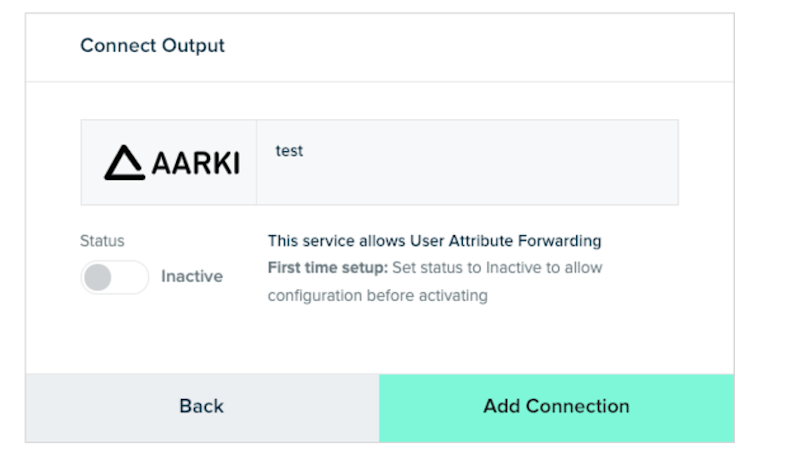Select the 'test' configuration name field

pos(467,162)
